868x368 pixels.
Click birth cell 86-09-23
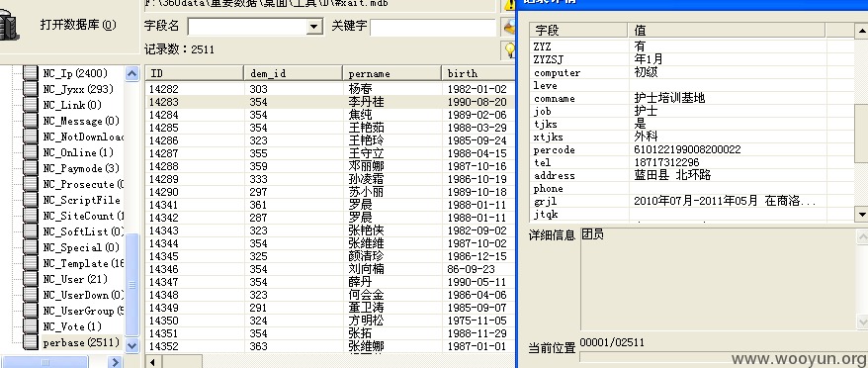click(471, 269)
